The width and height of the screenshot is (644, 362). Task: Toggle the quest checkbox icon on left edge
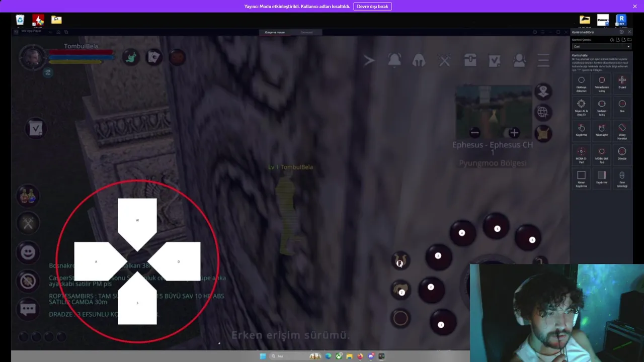point(35,129)
